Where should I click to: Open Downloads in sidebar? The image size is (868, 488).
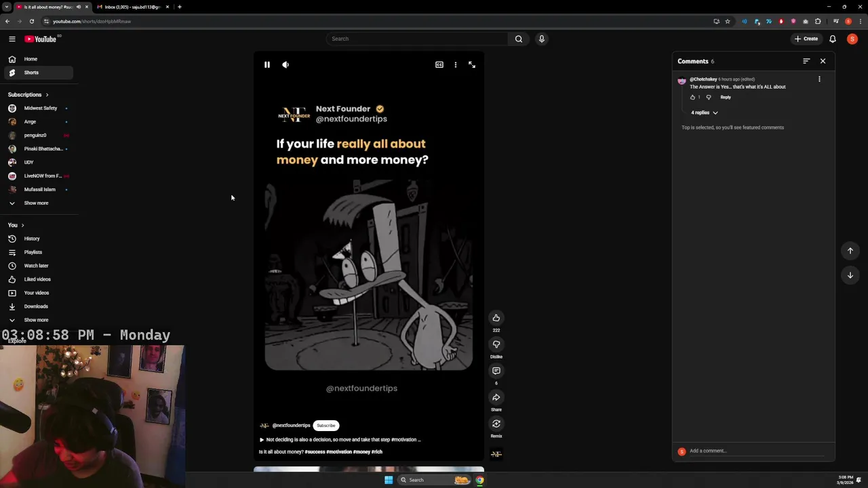pos(37,306)
